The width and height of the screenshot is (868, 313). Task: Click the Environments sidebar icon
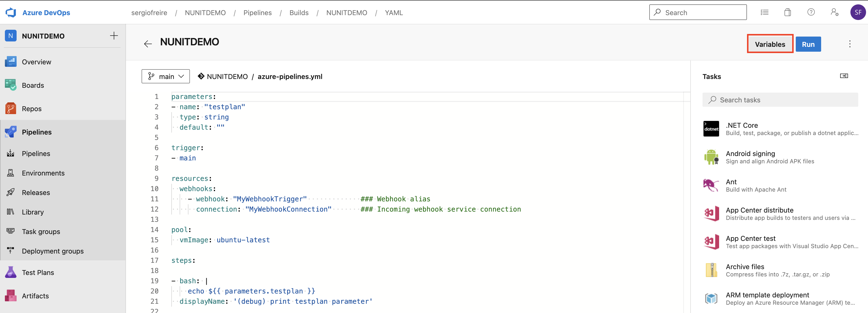[x=11, y=173]
